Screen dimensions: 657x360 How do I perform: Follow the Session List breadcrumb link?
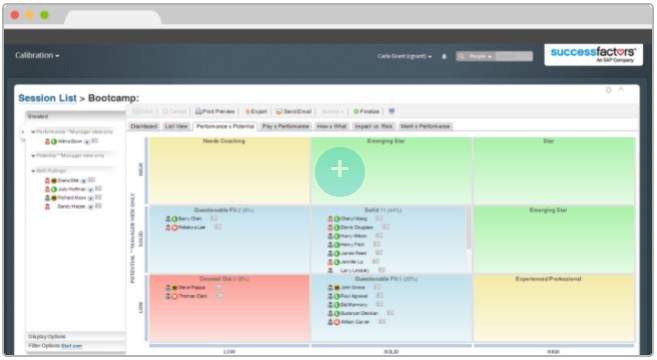coord(47,98)
